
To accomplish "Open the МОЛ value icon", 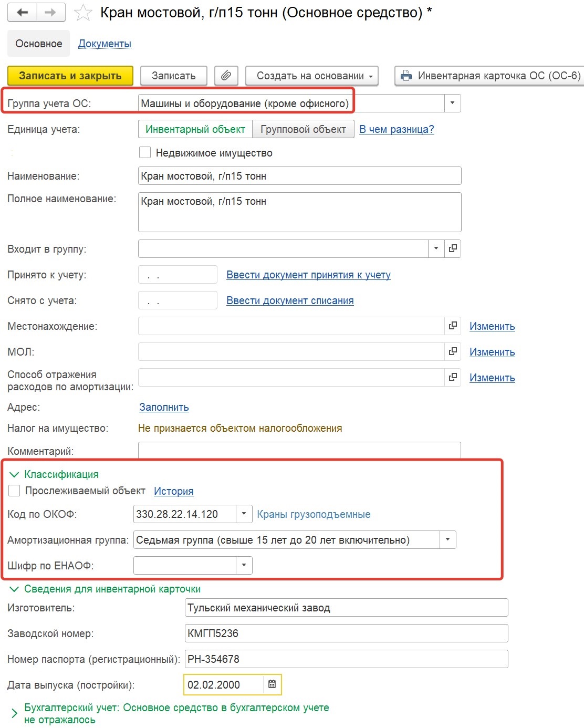I will pos(453,351).
